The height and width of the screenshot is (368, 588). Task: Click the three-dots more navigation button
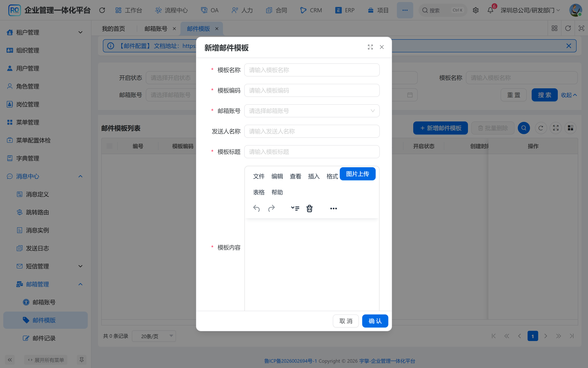[405, 10]
